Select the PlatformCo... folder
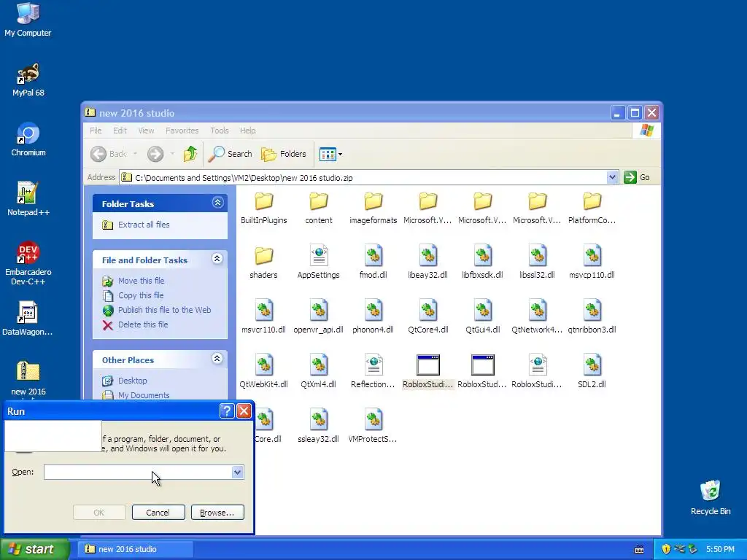747x560 pixels. 592,208
